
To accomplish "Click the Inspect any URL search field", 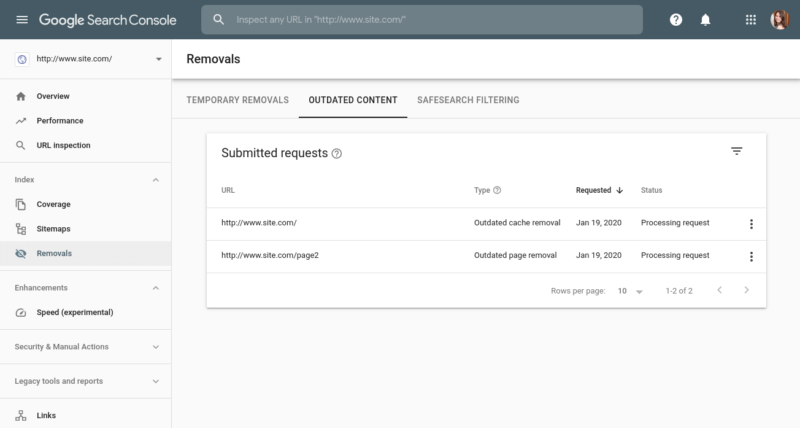I will coord(422,20).
